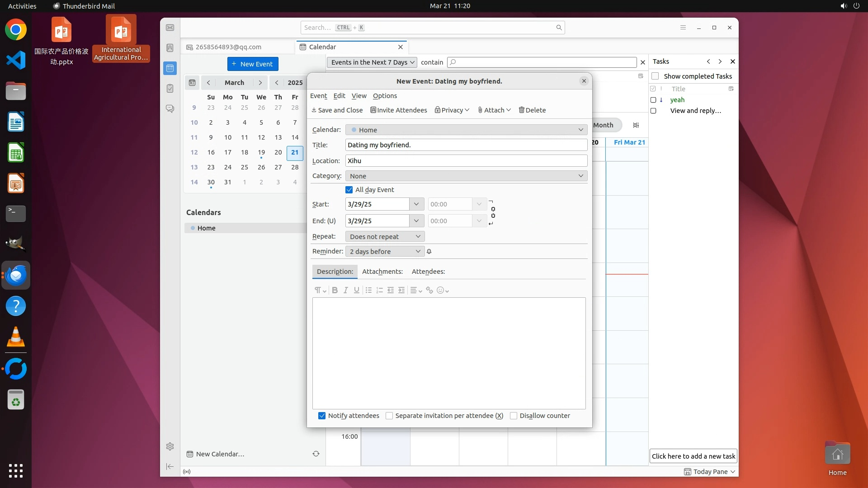Image resolution: width=868 pixels, height=488 pixels.
Task: Click the calendar synchronize icon
Action: click(316, 454)
